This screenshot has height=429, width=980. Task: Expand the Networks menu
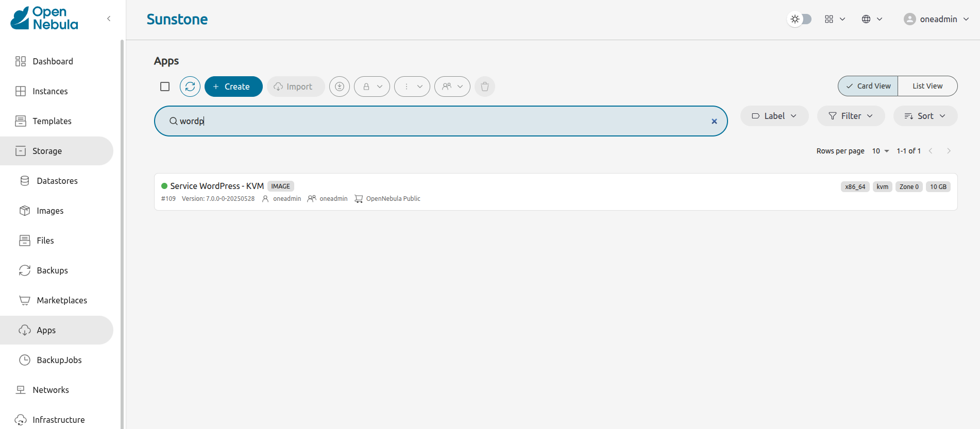57,390
